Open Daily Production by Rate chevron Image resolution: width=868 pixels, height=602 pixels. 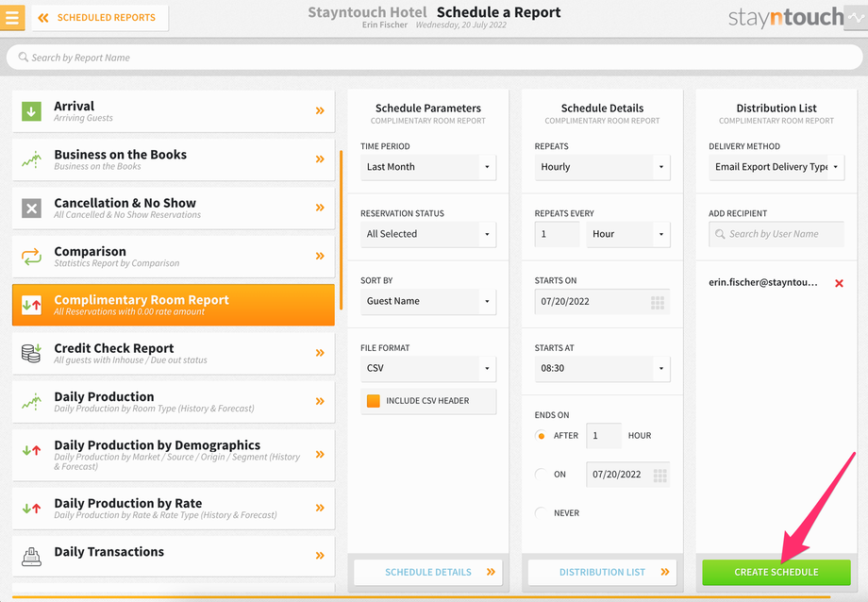pos(320,508)
